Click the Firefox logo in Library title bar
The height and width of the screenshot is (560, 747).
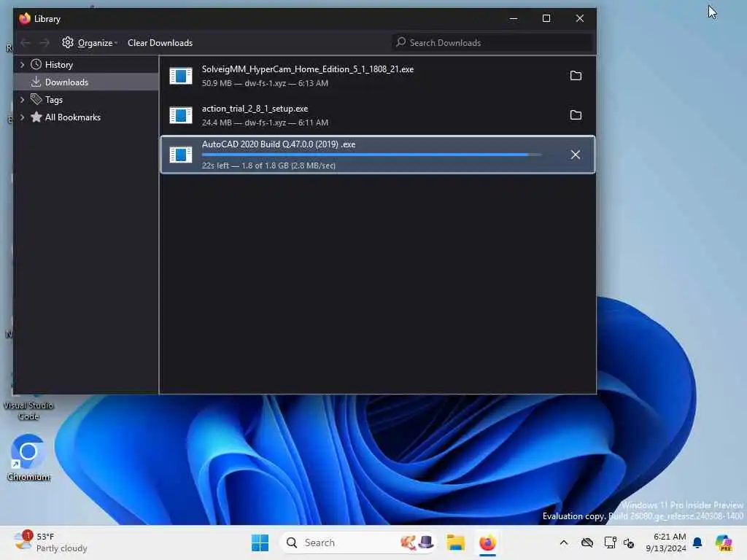pyautogui.click(x=24, y=18)
